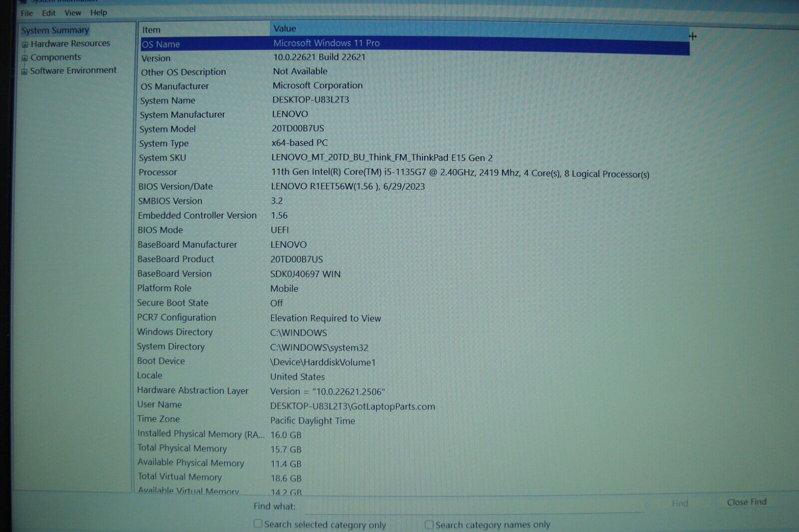Click the 11th Gen Intel Core i5-1135G7 value
Screen dimensions: 799x532
click(x=460, y=173)
